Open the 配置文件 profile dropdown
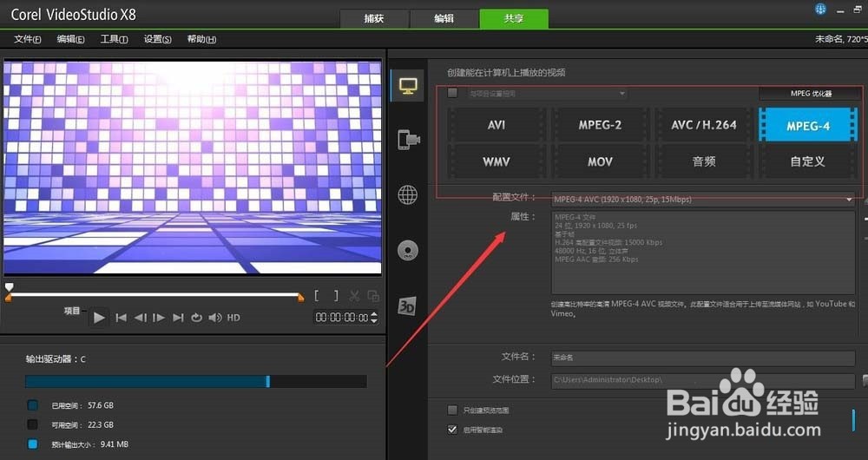The height and width of the screenshot is (460, 868). [x=703, y=200]
